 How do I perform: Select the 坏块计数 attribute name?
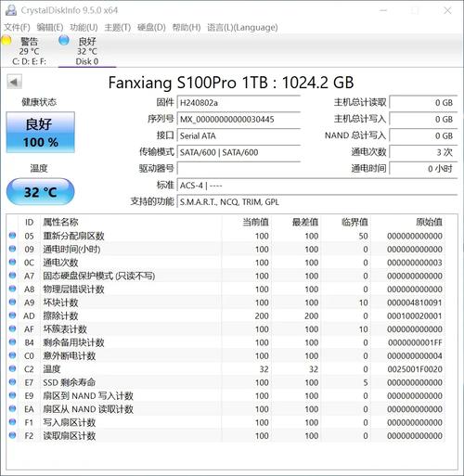[x=60, y=302]
